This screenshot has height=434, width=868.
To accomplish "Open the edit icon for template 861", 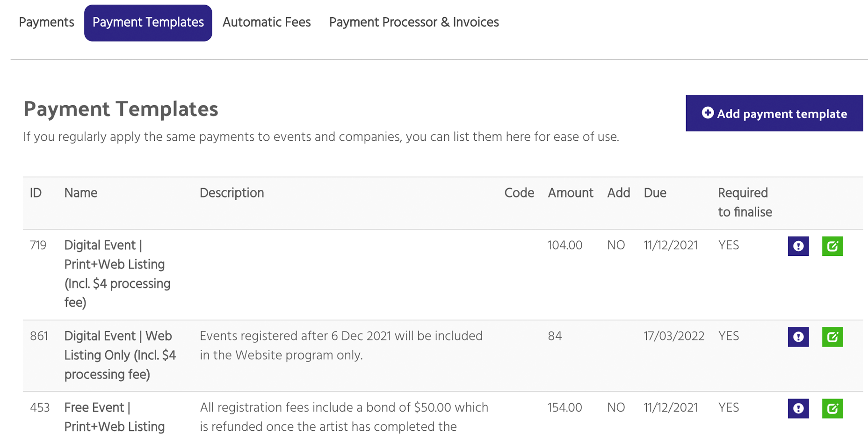I will (x=832, y=337).
